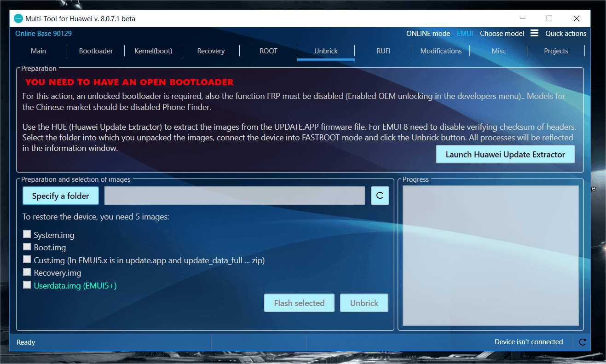Close the Multi-Tool for Huawei window
The width and height of the screenshot is (606, 364).
[577, 19]
